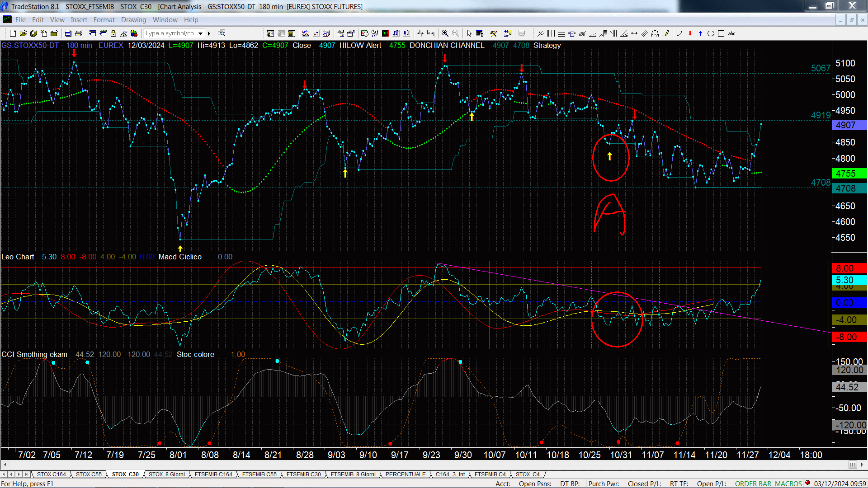Switch to the C164_3_Int tab
Viewport: 868px width, 488px height.
pyautogui.click(x=450, y=474)
